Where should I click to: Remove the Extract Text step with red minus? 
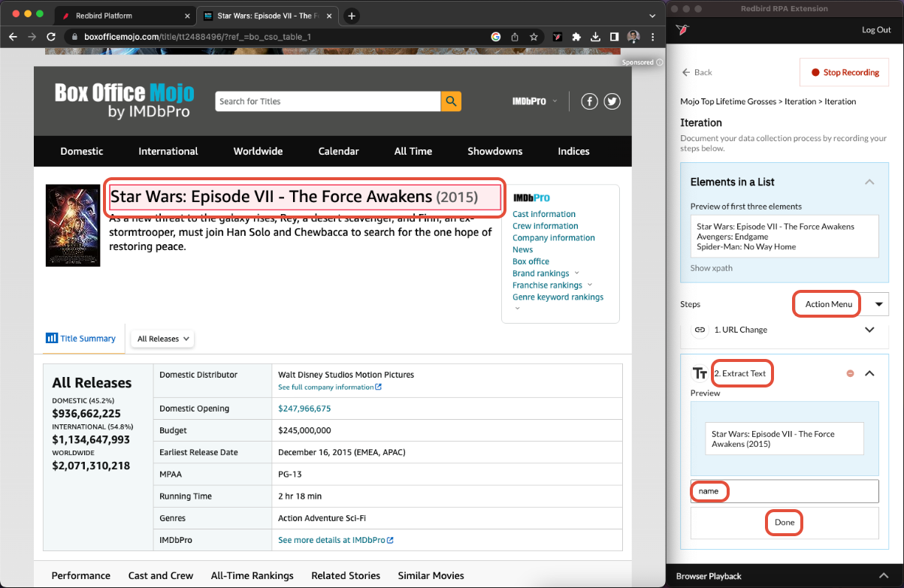tap(851, 373)
